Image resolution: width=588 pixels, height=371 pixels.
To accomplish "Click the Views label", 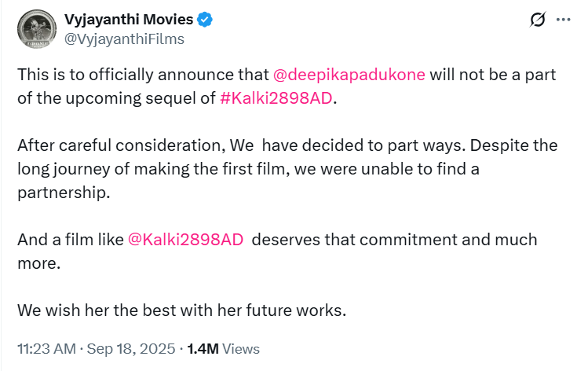I will tap(242, 348).
